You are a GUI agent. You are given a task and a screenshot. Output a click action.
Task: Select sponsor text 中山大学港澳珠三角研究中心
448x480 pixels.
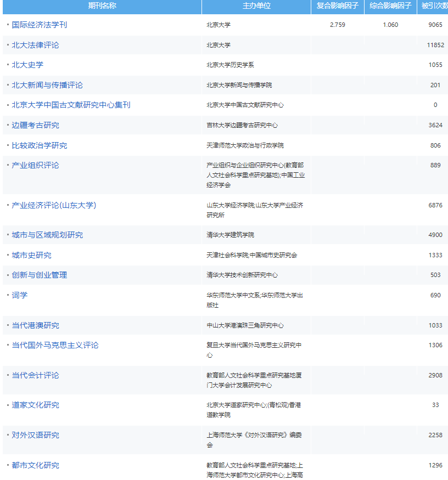tap(245, 325)
